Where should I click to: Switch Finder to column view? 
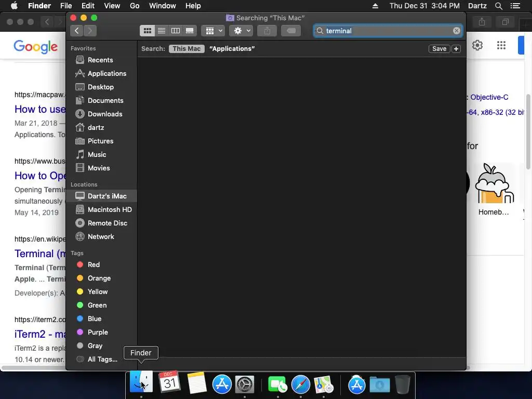(176, 31)
